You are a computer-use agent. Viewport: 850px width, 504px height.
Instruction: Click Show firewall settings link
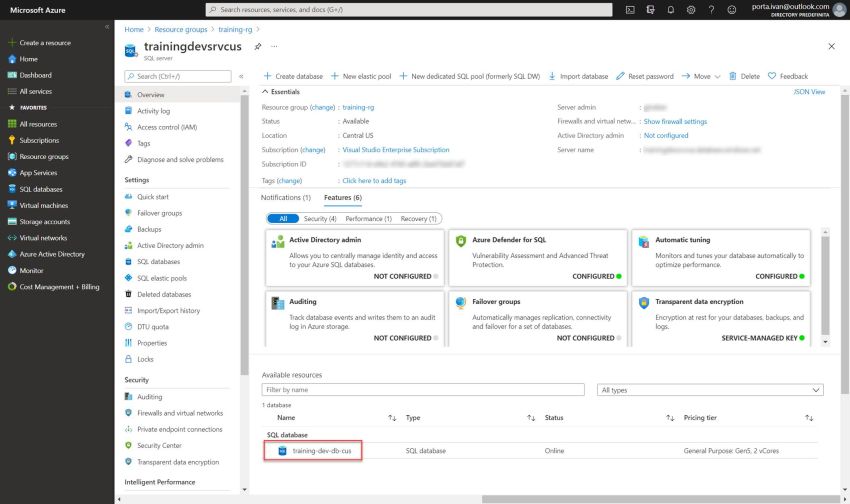tap(675, 122)
